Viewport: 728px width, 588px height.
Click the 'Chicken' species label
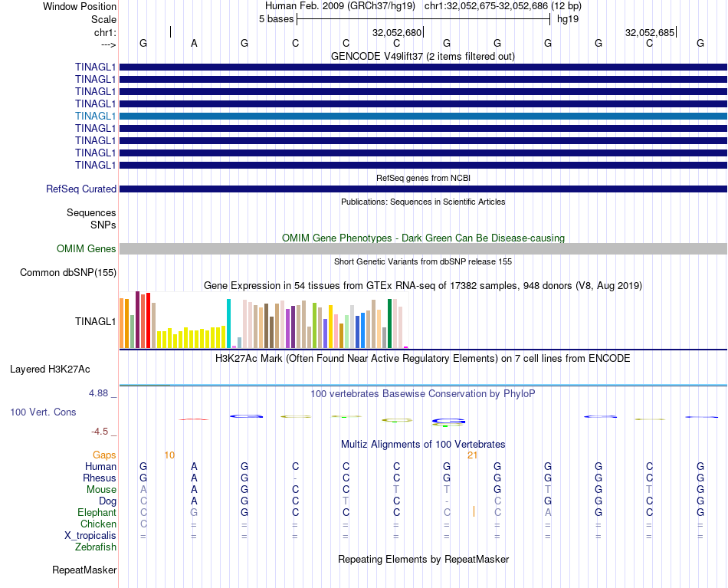(98, 524)
